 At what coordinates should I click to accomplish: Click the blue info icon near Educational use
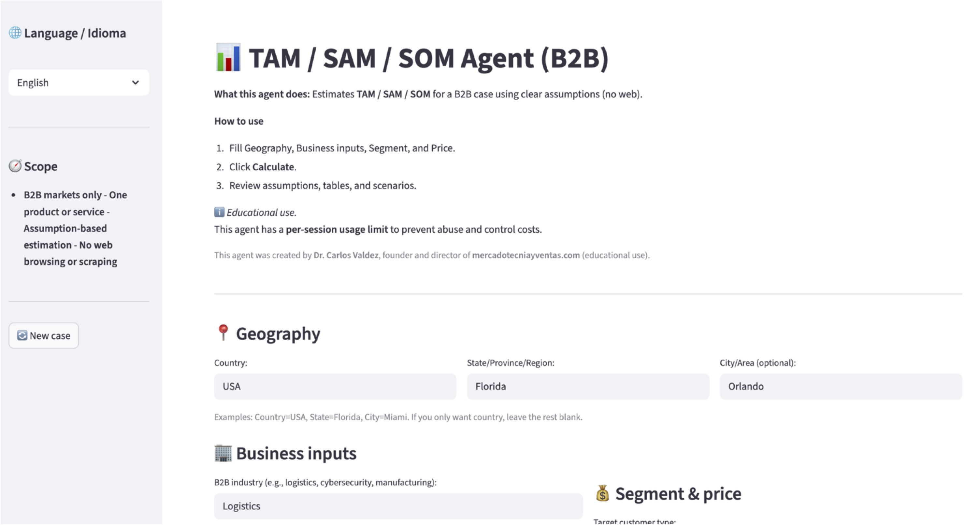(x=219, y=212)
